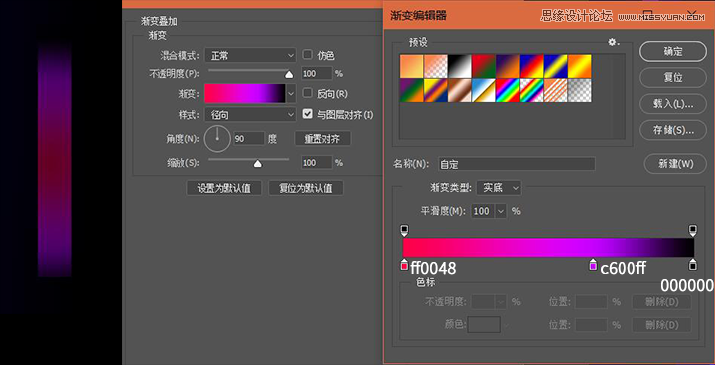715x365 pixels.
Task: Expand the 平滑度(M) dropdown arrow
Action: [x=501, y=211]
